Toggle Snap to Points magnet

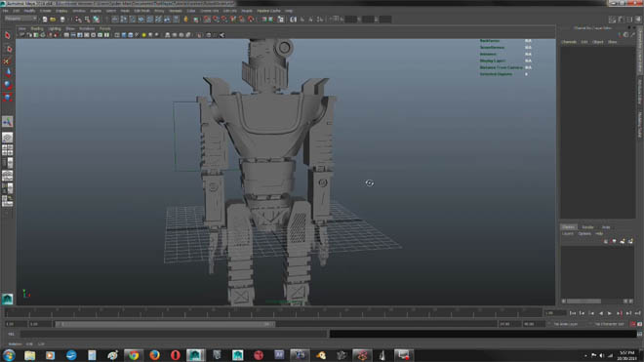(x=224, y=20)
